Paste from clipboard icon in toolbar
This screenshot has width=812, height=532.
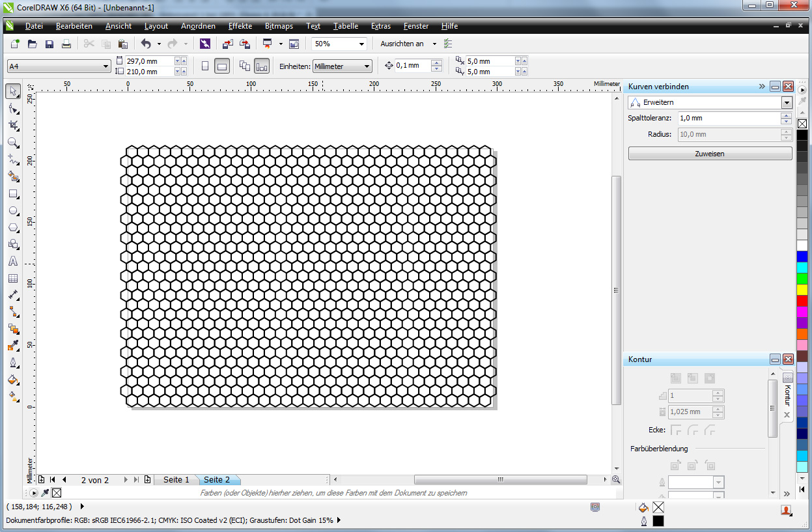[x=122, y=44]
